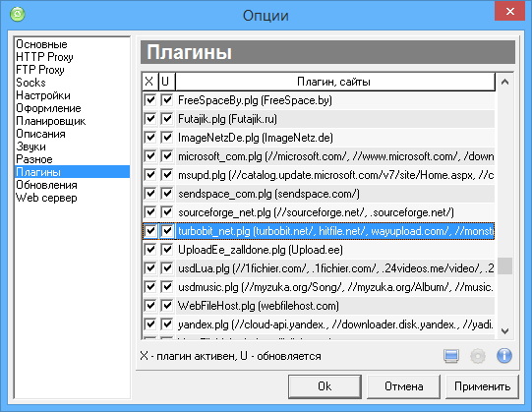
Task: Disable X checkbox for Futajik.plg
Action: click(149, 119)
